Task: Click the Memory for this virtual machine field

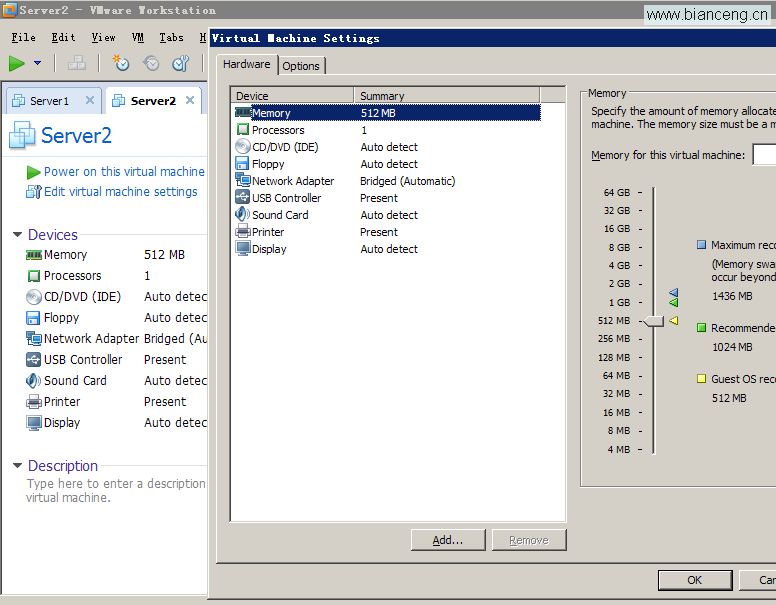Action: (764, 155)
